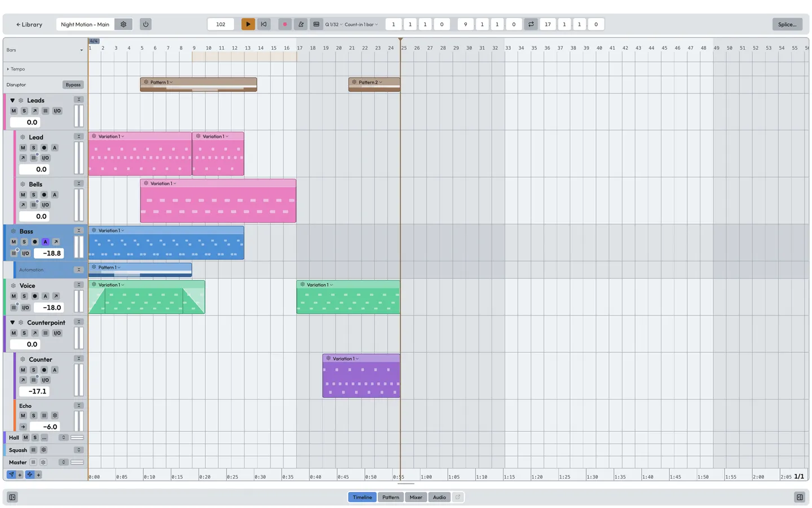Click bar 33 on the timeline ruler
The image size is (812, 508).
(x=508, y=48)
